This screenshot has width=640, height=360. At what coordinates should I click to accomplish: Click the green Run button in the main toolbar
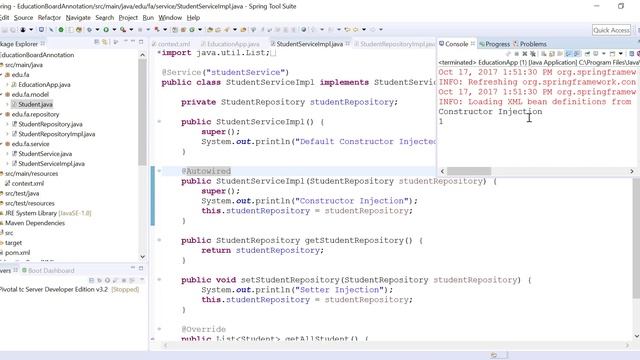[x=106, y=30]
